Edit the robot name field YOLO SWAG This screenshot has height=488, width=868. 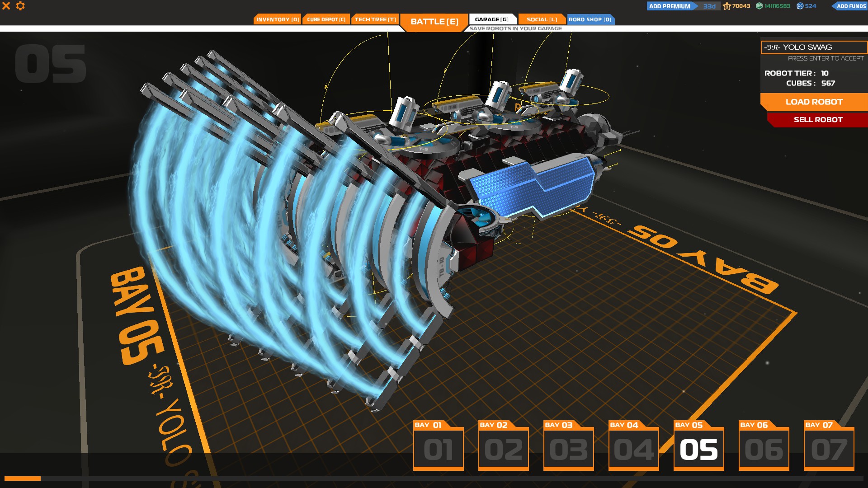pos(814,47)
